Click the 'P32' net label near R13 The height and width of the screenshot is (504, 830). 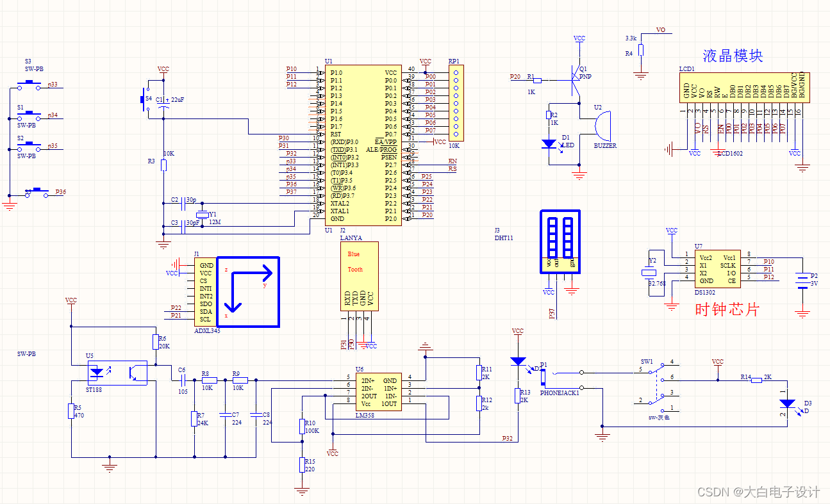tap(508, 439)
